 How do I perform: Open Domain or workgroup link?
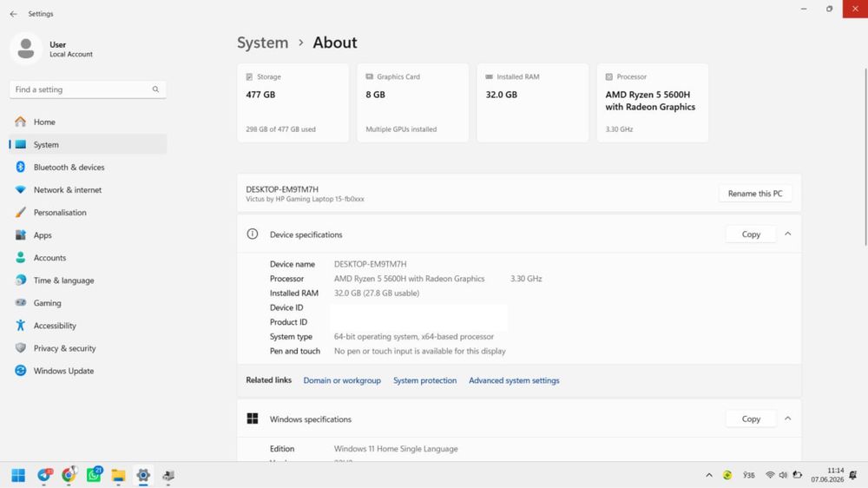342,380
